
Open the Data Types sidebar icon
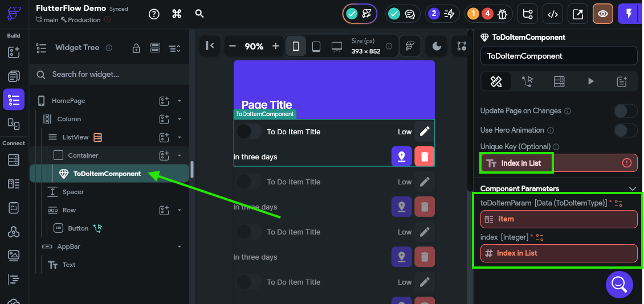14,184
